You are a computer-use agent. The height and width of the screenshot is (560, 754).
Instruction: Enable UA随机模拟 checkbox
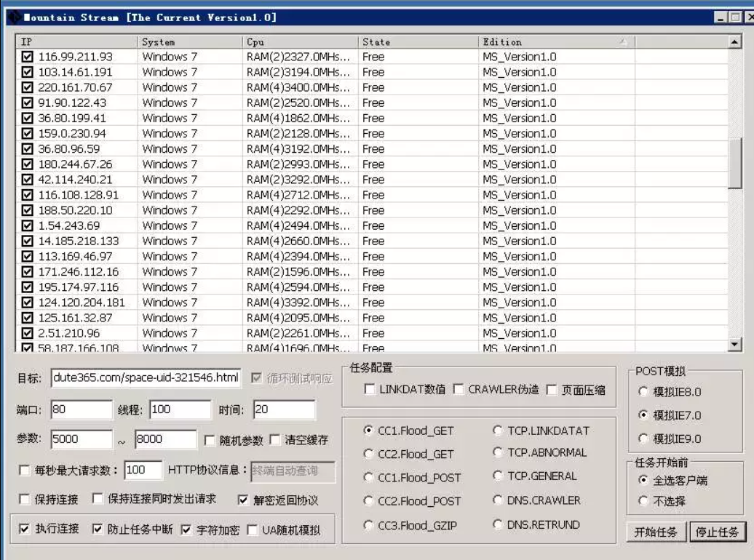pos(252,529)
